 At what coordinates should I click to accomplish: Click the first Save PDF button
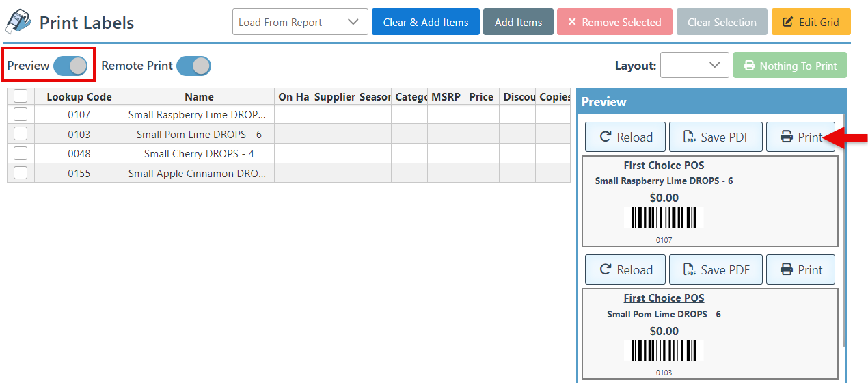tap(716, 137)
